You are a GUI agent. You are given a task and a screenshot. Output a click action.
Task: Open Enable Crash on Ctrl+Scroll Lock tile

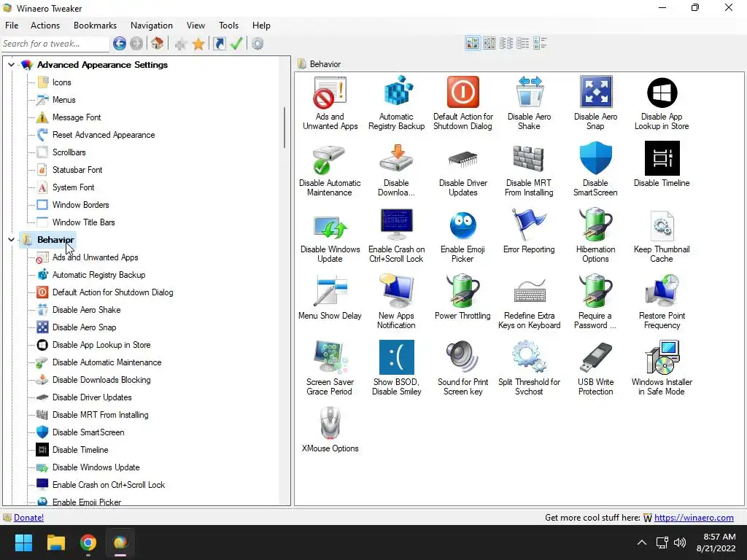[x=396, y=236]
